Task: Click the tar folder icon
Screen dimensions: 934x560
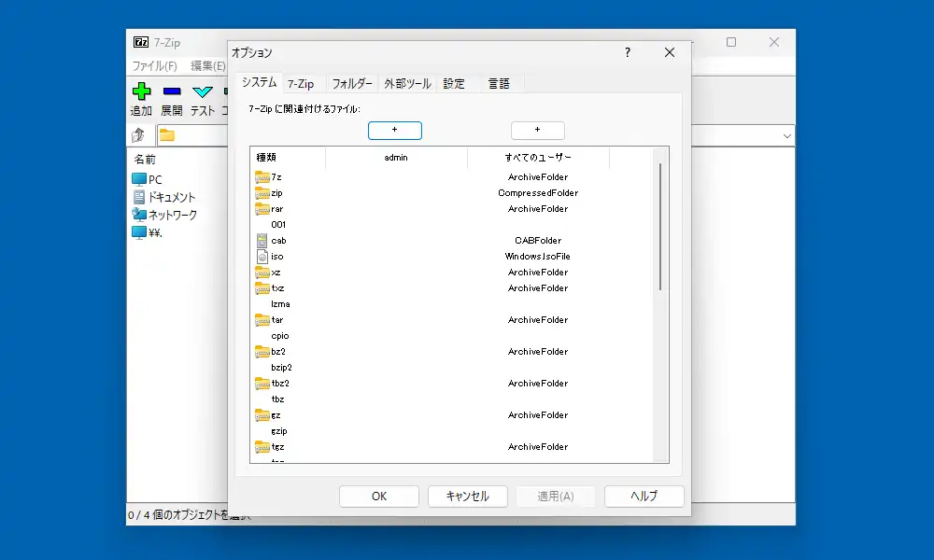Action: tap(262, 320)
